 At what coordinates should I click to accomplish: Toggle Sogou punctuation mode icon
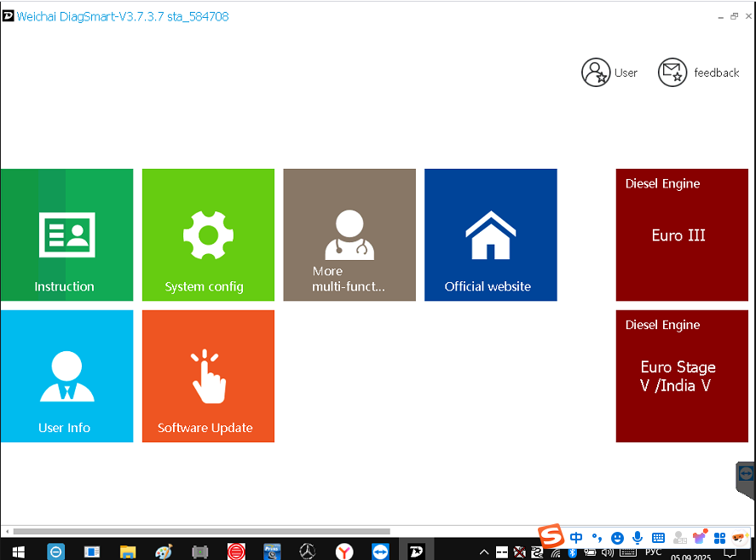[597, 537]
